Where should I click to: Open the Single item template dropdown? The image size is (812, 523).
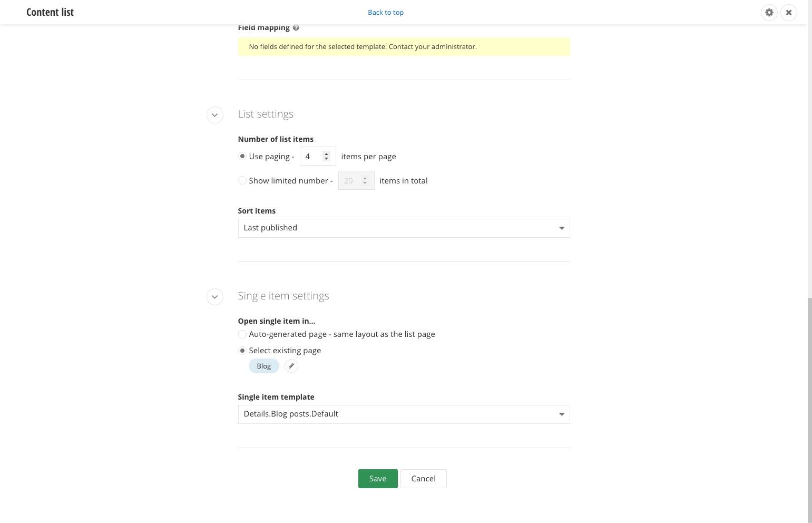click(x=404, y=414)
